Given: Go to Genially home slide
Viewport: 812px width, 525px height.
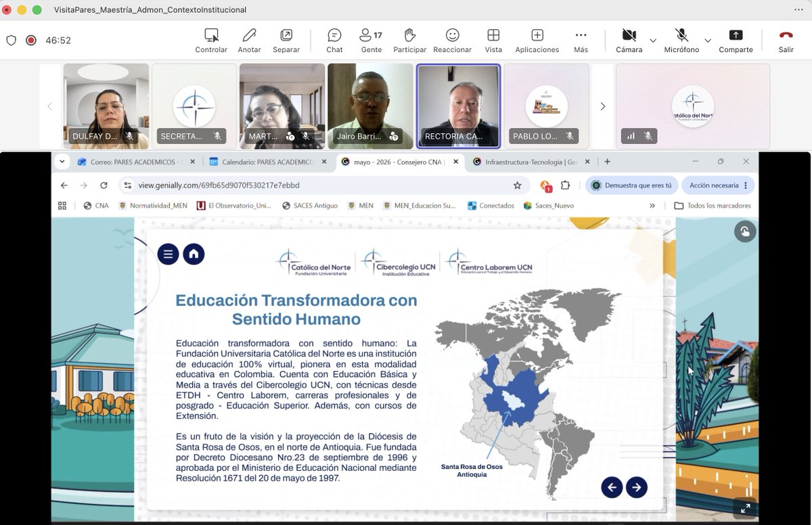Looking at the screenshot, I should [194, 254].
